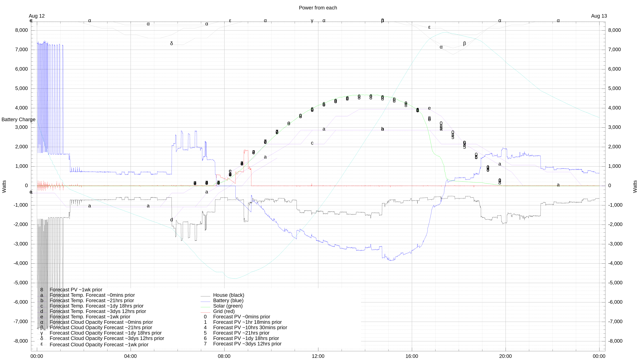Click "Forecast Cloud Opacity Forecast ~1wk prior" entry
The height and width of the screenshot is (362, 644).
pyautogui.click(x=99, y=345)
